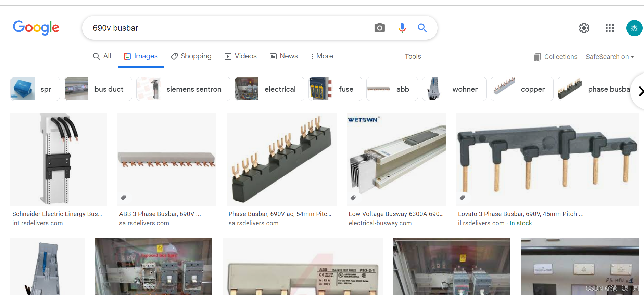This screenshot has width=644, height=295.
Task: Visit int.rsdelivers.com source link
Action: (x=38, y=223)
